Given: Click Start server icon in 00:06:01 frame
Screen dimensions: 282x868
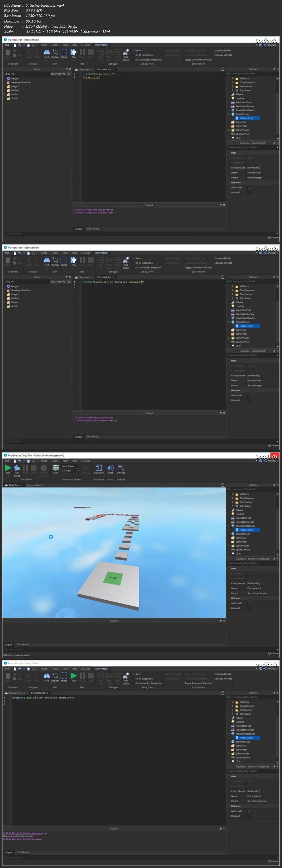Looking at the screenshot, I should pyautogui.click(x=56, y=468).
